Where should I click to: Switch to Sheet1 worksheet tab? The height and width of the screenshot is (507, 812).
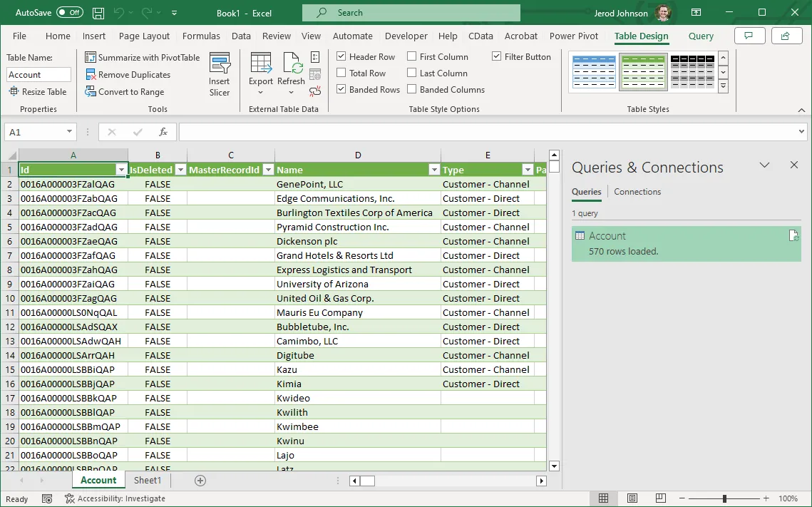pyautogui.click(x=148, y=481)
